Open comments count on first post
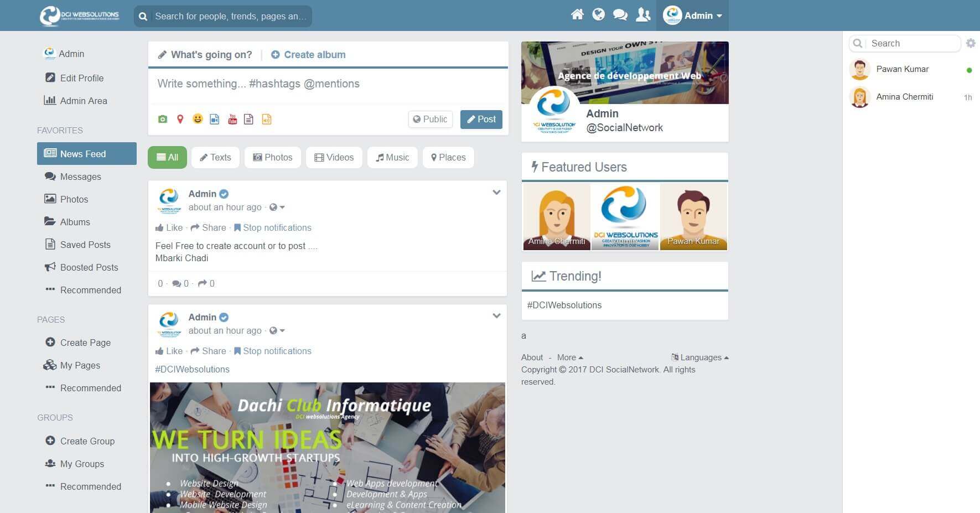 coord(180,283)
